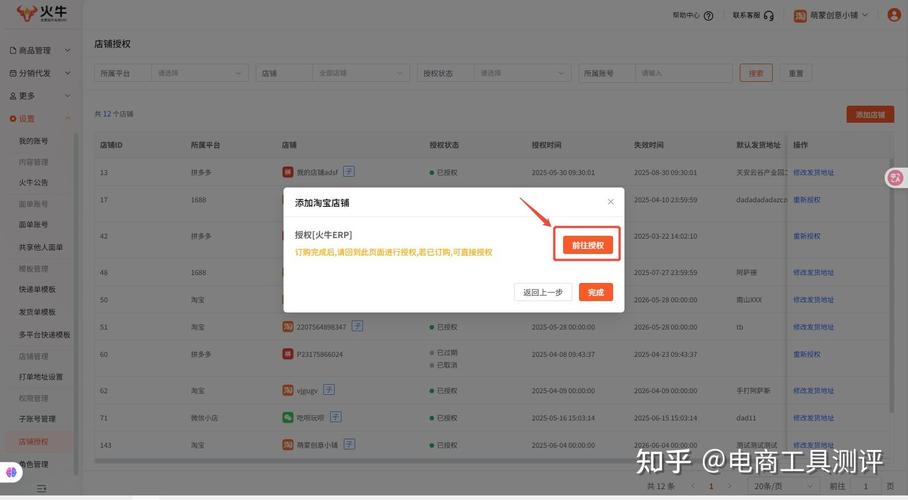Click the pink translate icon on right edge
This screenshot has width=908, height=500.
click(x=895, y=177)
